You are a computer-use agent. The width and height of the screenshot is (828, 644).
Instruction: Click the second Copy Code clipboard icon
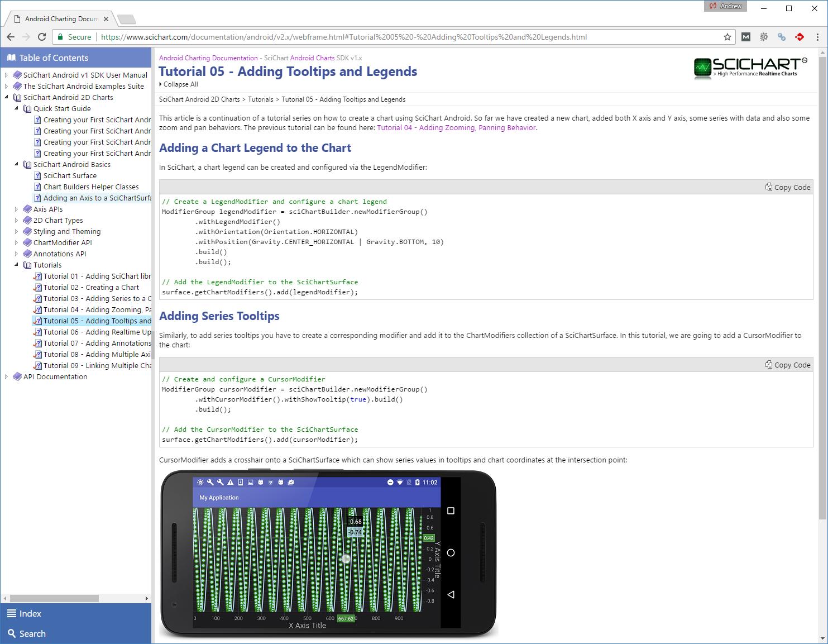click(769, 365)
